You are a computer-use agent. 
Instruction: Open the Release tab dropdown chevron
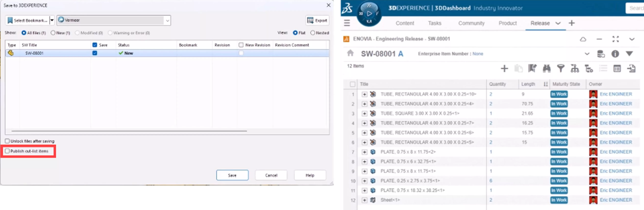point(558,23)
